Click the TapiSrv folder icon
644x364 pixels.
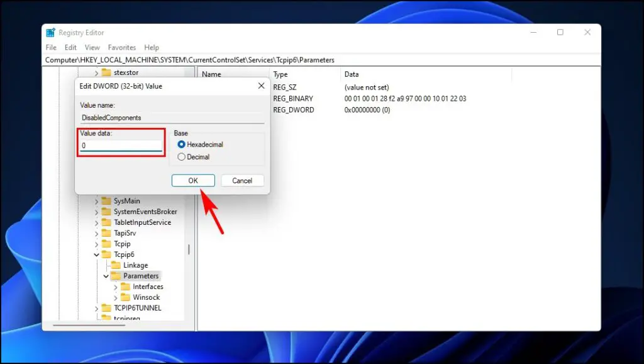click(x=106, y=233)
